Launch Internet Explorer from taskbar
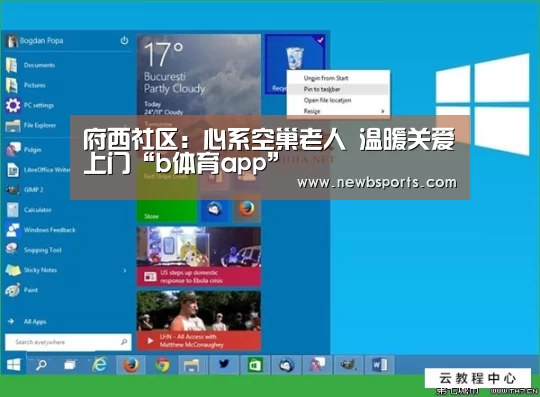The image size is (540, 397). [x=100, y=365]
